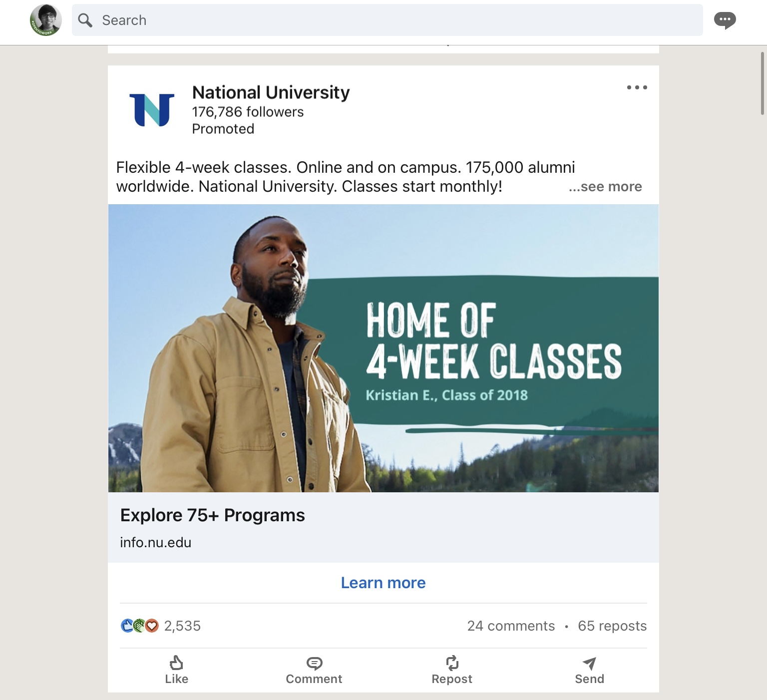Click the page scrollbar thumb
The image size is (767, 700).
click(763, 83)
